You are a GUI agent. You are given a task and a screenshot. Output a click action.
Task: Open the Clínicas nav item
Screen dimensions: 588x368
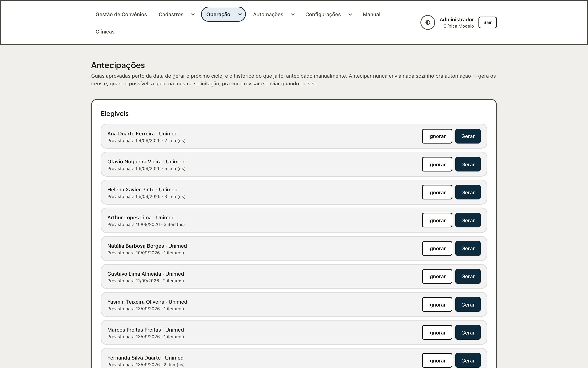pyautogui.click(x=105, y=32)
